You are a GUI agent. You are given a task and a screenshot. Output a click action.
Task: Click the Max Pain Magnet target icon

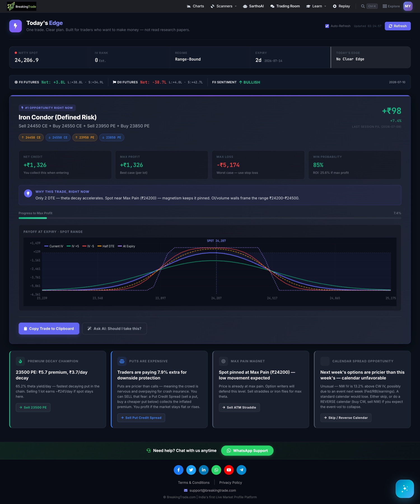(x=223, y=361)
